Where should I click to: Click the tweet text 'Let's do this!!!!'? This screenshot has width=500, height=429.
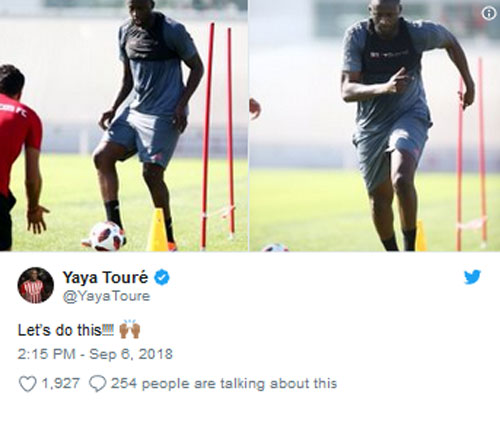66,330
